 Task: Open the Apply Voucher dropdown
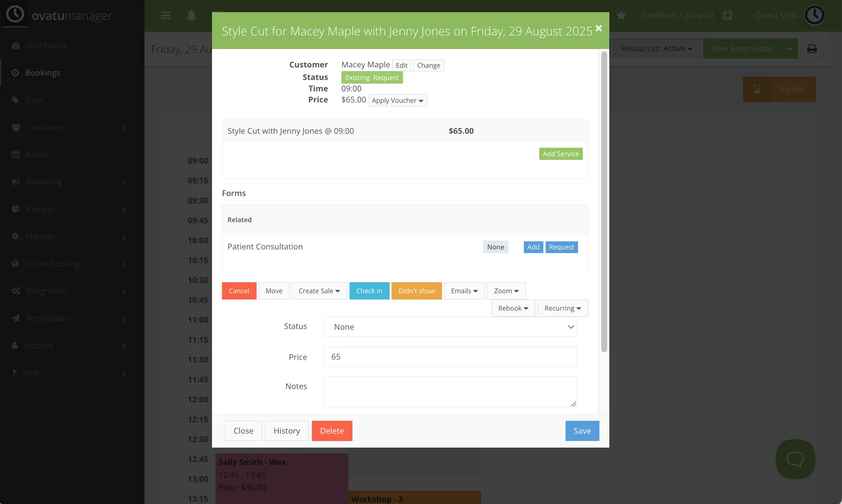(x=397, y=101)
